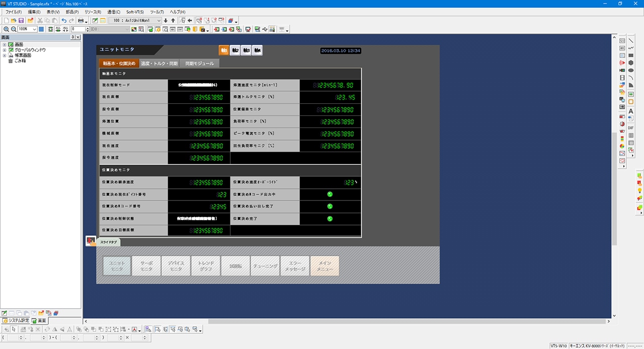Open the ツール(T) menu
The height and width of the screenshot is (349, 644).
[157, 12]
